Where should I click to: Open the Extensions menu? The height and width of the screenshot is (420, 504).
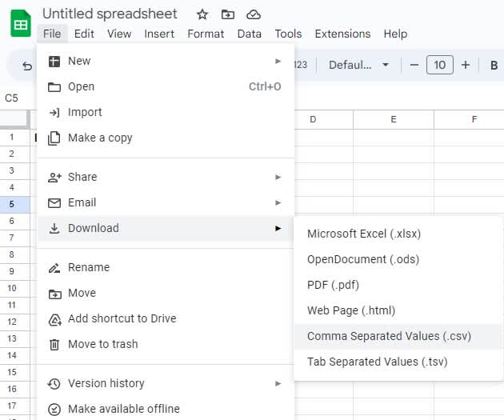coord(342,34)
